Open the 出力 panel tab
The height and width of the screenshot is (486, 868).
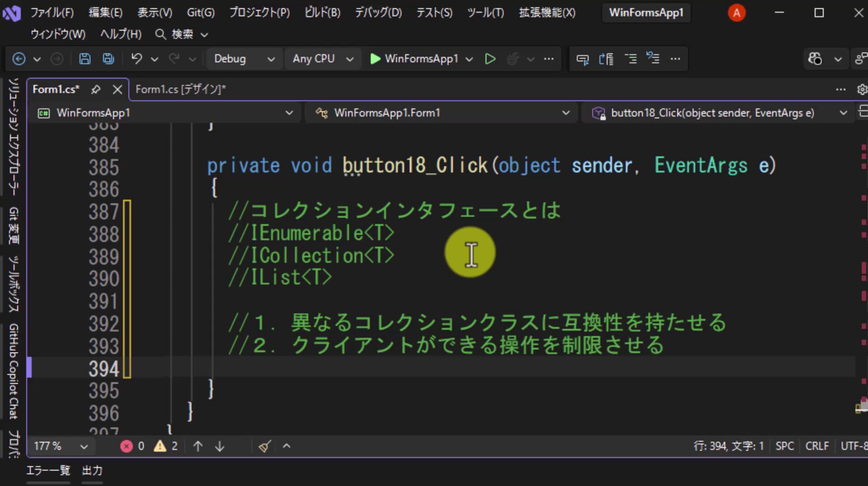(x=92, y=471)
